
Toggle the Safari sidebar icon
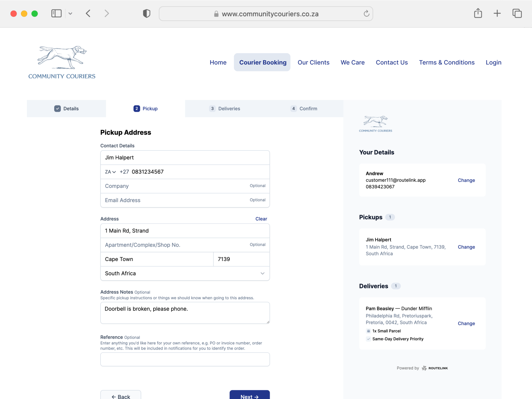[x=57, y=13]
